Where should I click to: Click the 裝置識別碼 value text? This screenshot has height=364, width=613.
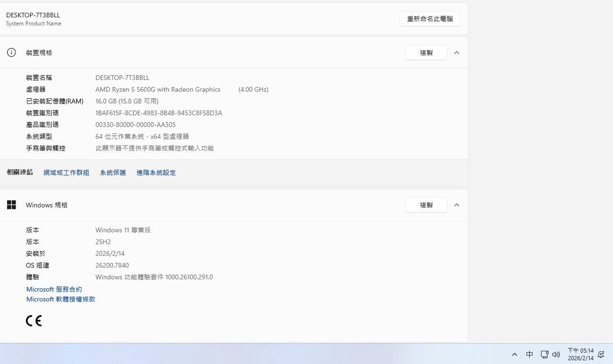pyautogui.click(x=159, y=113)
